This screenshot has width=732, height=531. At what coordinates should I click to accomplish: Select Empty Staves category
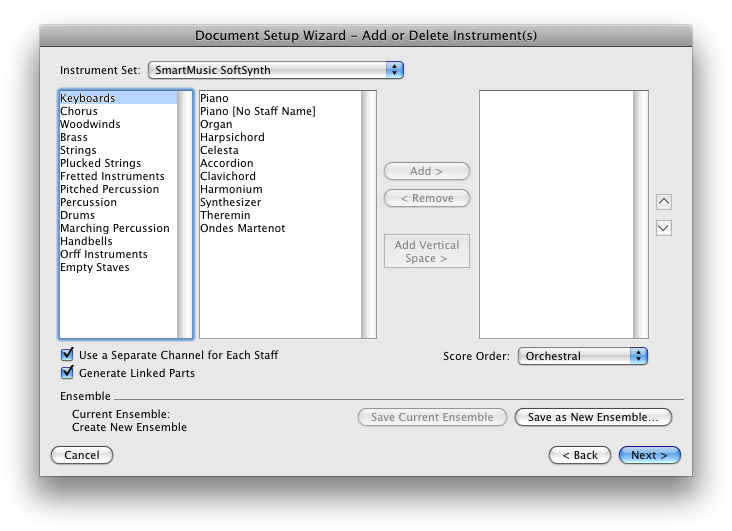(119, 267)
